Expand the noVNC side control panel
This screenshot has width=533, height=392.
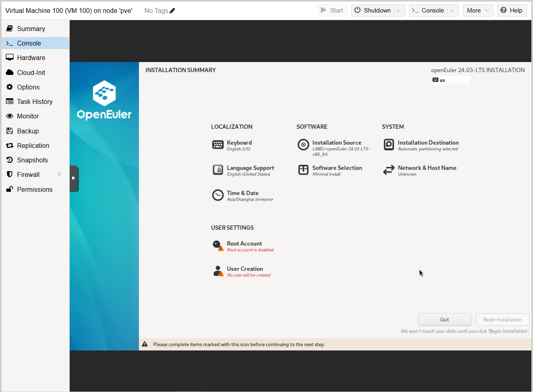point(74,178)
